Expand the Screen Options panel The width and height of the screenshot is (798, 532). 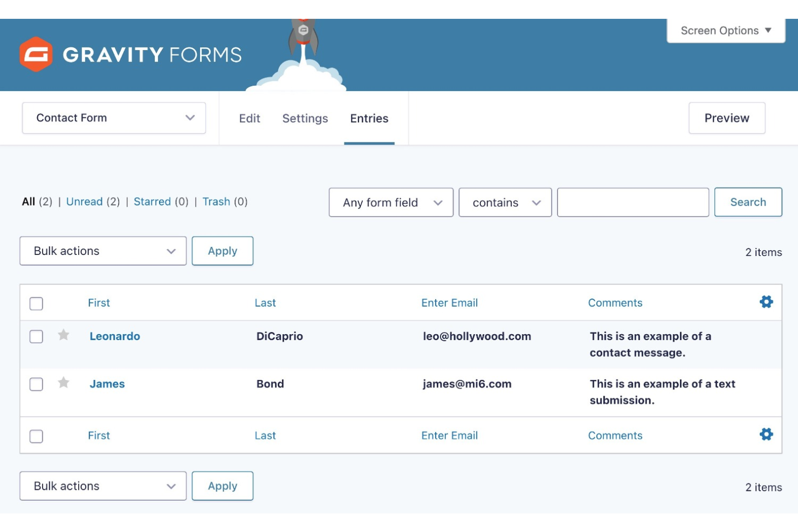click(725, 30)
